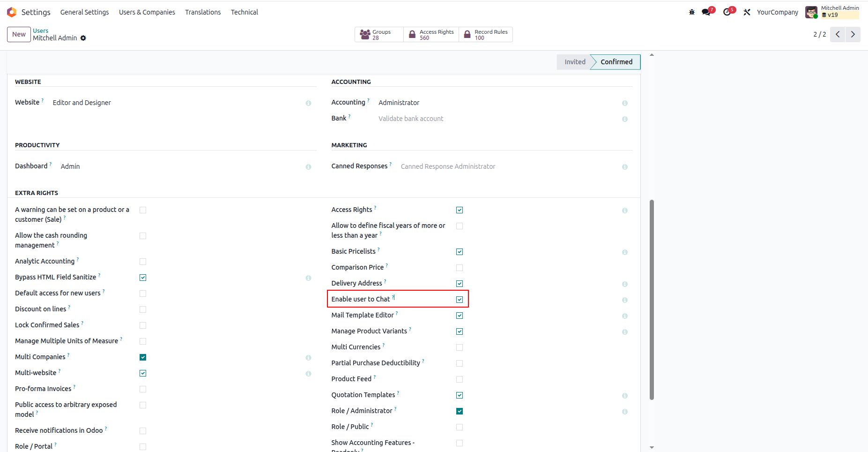Open the activities clock icon
This screenshot has width=868, height=452.
pyautogui.click(x=727, y=12)
